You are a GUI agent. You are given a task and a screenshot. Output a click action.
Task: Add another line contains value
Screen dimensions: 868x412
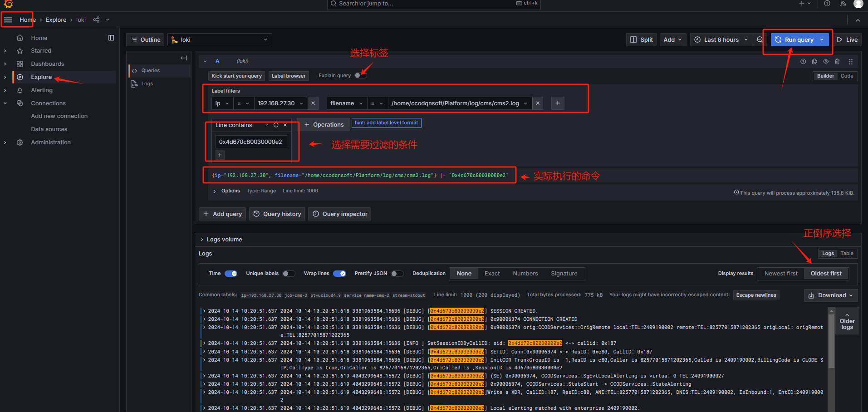tap(220, 155)
